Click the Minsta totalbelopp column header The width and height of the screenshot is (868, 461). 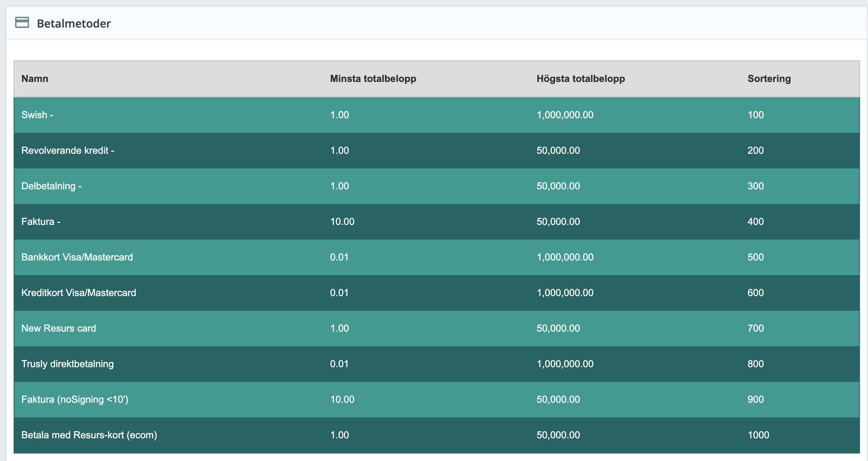[x=373, y=79]
